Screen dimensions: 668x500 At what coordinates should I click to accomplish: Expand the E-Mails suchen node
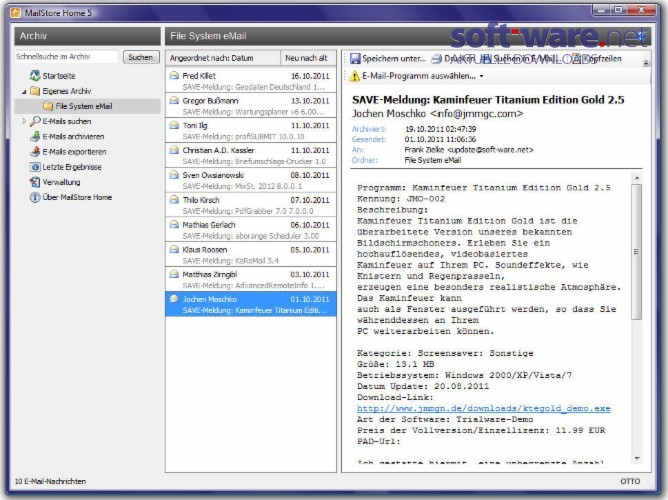tap(24, 121)
